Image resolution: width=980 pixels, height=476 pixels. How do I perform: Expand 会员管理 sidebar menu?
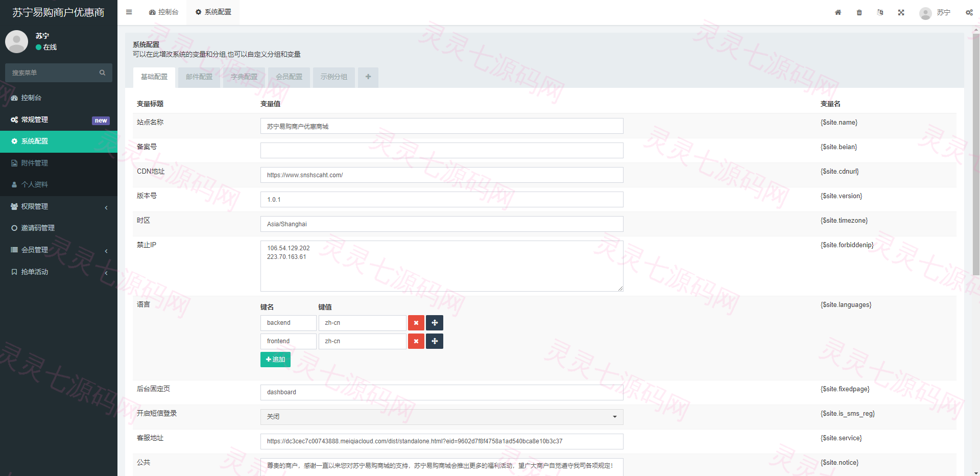click(x=59, y=250)
